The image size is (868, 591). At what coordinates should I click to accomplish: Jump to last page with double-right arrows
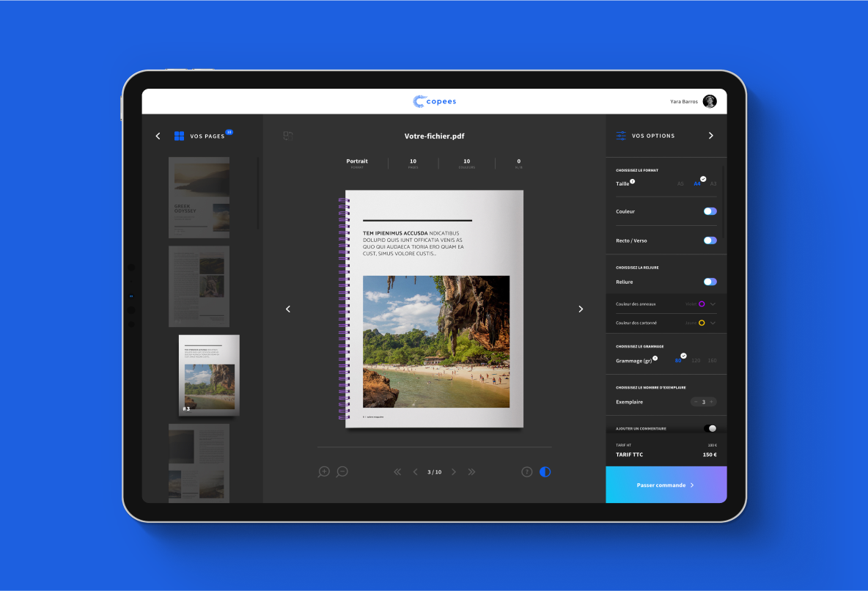click(x=471, y=472)
